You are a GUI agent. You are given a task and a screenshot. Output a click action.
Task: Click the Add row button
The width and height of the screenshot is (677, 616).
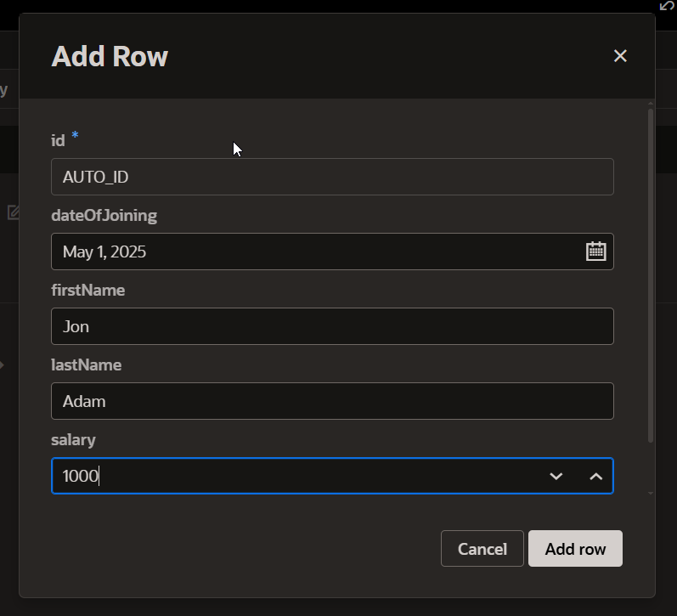tap(575, 549)
